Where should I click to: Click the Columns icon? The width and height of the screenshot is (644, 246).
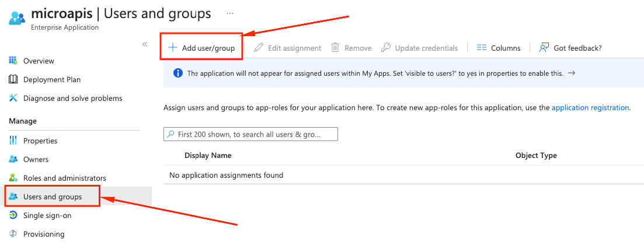point(481,48)
